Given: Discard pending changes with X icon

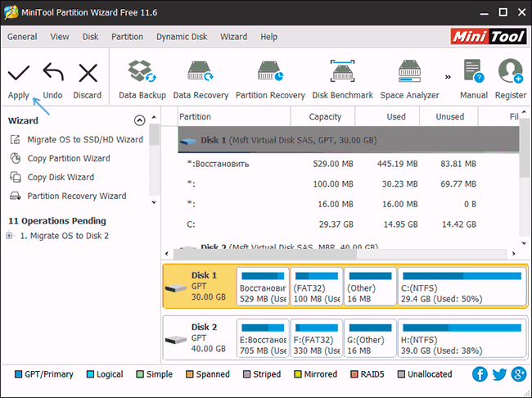Looking at the screenshot, I should tap(88, 74).
